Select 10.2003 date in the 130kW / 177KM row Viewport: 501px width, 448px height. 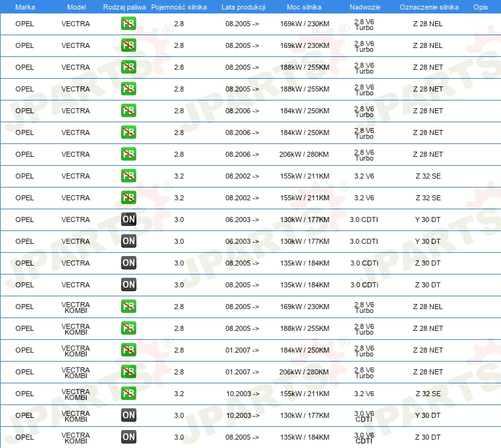coord(243,415)
